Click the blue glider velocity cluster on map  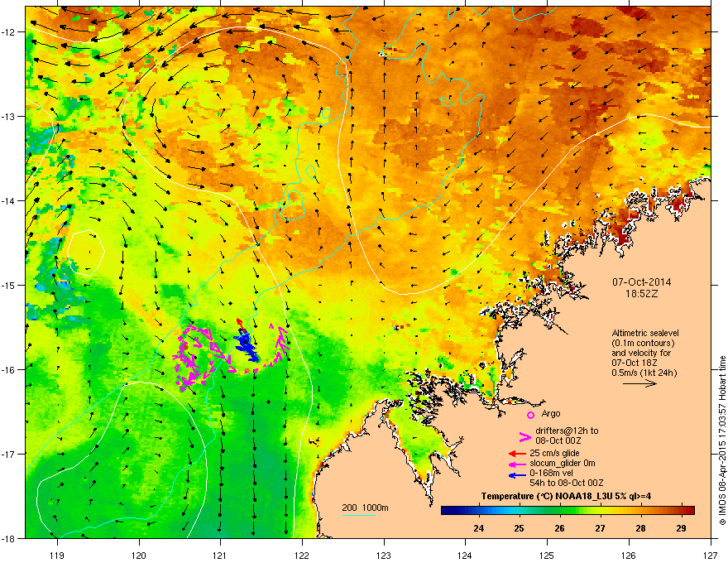pos(247,347)
